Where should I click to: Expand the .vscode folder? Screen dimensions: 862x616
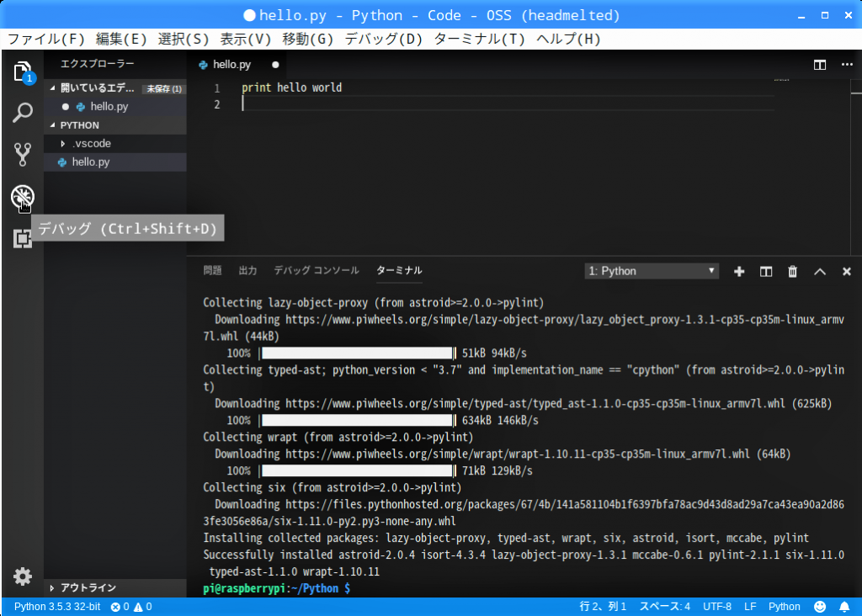pos(63,143)
